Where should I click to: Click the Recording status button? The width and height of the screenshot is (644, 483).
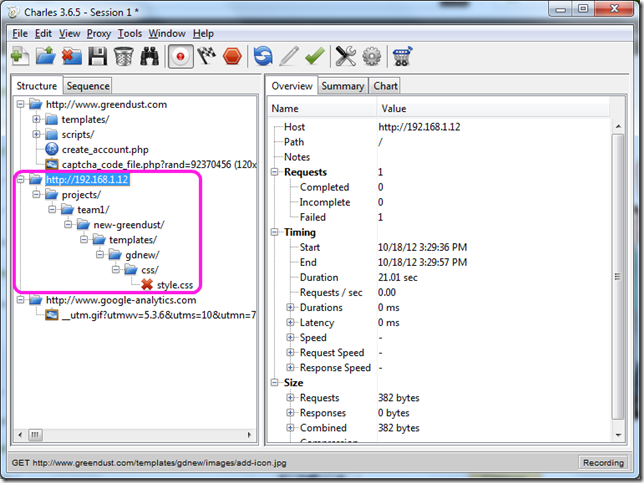click(x=603, y=462)
